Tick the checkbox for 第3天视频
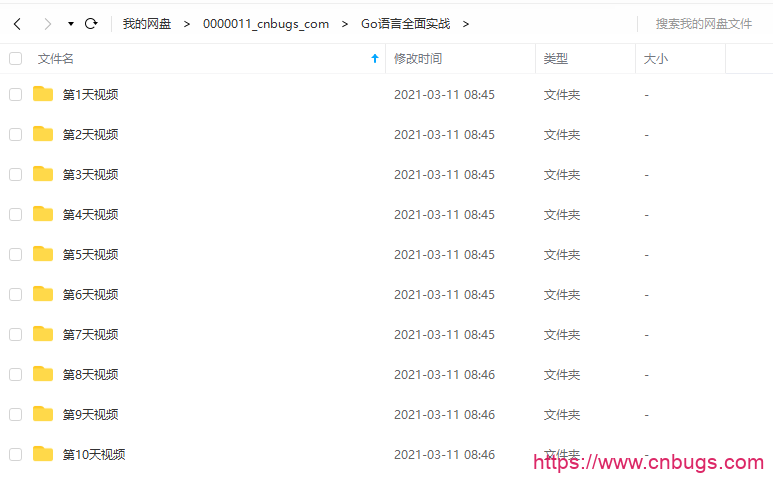This screenshot has width=773, height=477. click(16, 174)
